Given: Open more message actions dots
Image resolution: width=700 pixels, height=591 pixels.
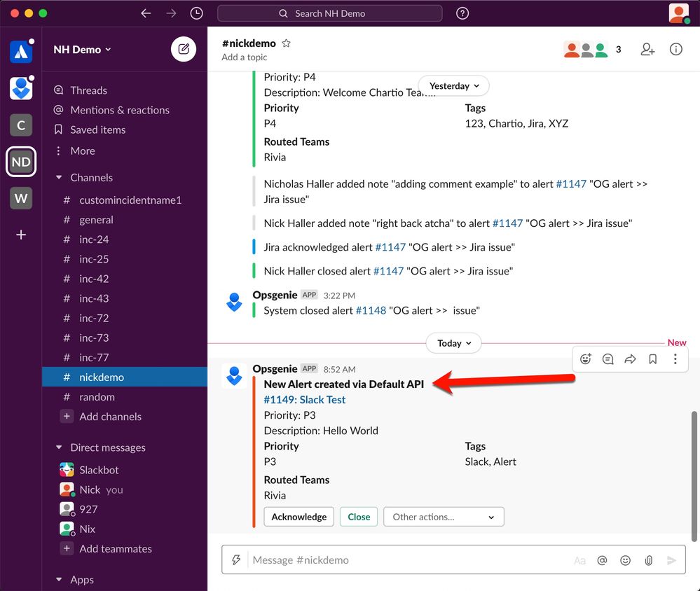Looking at the screenshot, I should tap(675, 359).
